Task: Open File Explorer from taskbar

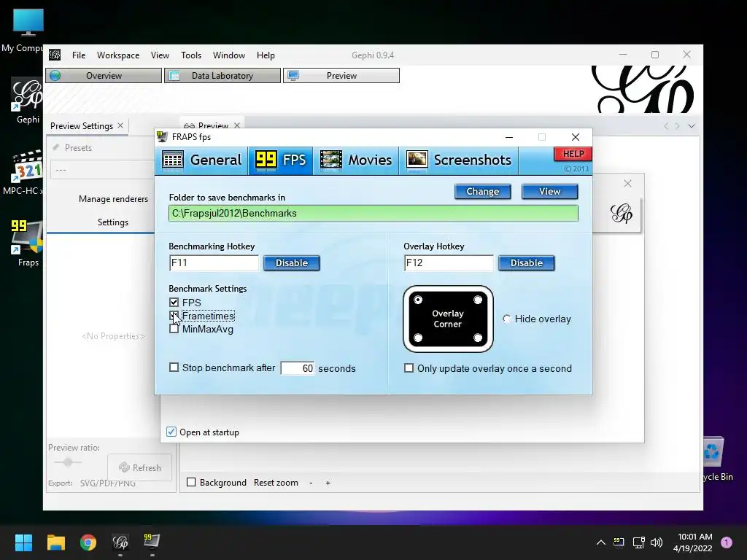Action: click(x=55, y=542)
